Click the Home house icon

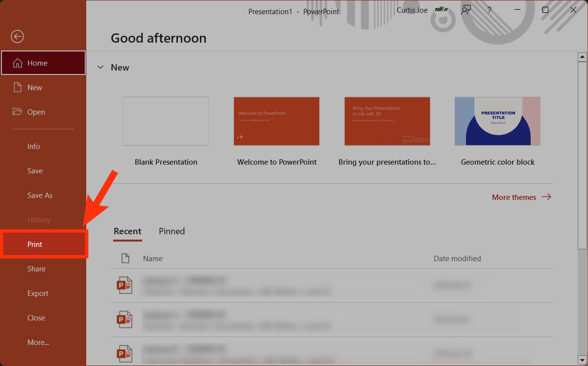point(18,63)
